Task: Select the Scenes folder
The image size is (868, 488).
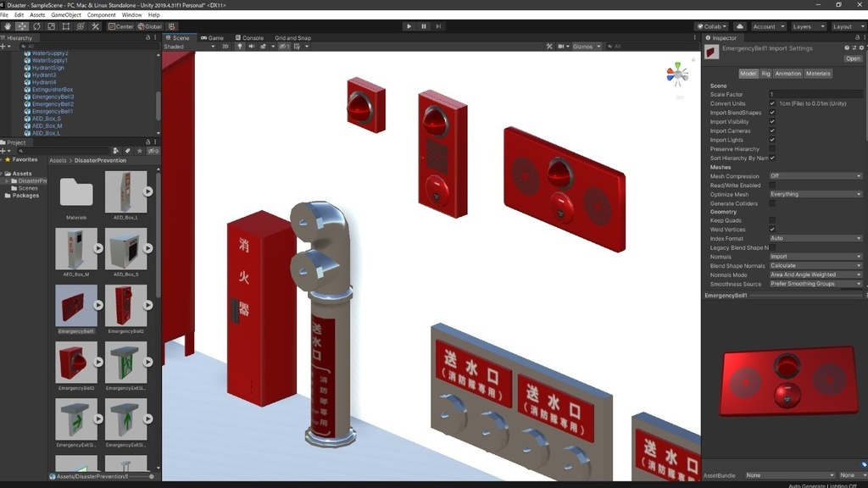Action: pyautogui.click(x=28, y=188)
